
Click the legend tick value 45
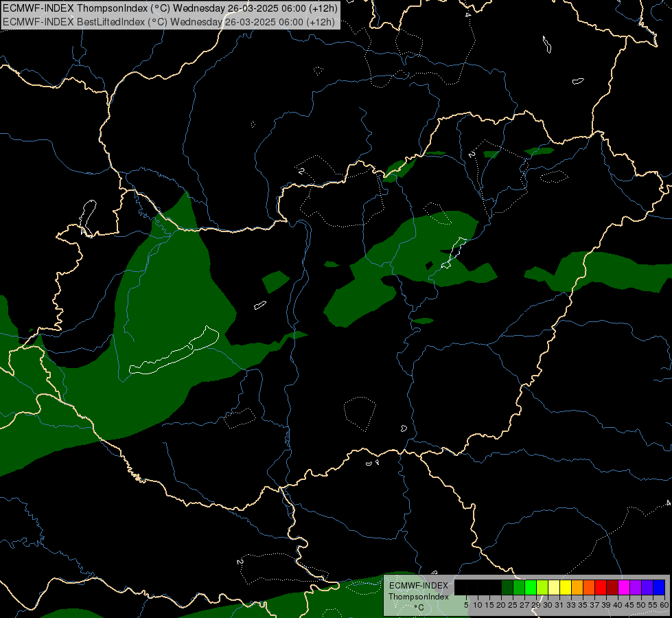click(629, 605)
